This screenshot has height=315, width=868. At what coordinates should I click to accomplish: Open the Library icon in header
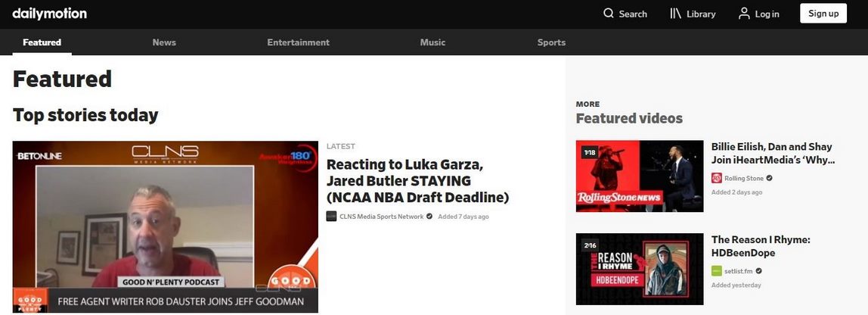tap(675, 14)
